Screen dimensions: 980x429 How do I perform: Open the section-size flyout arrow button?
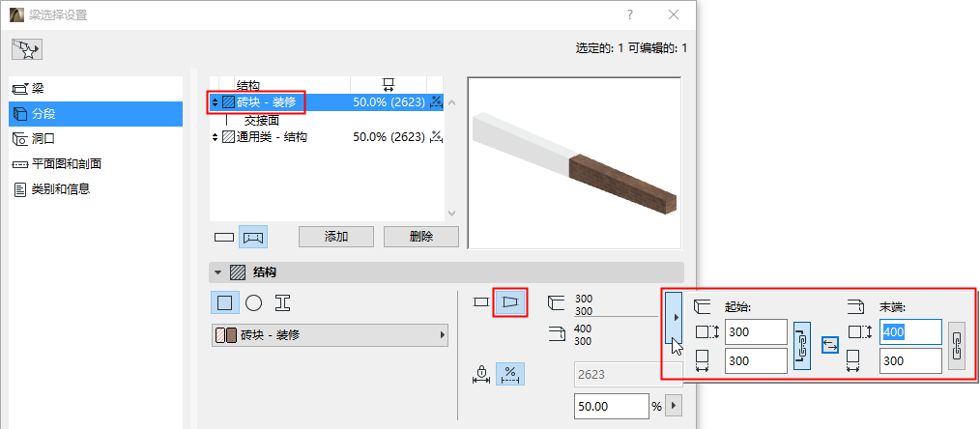[x=675, y=319]
